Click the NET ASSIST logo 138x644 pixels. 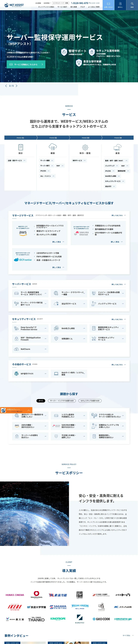[14, 5]
